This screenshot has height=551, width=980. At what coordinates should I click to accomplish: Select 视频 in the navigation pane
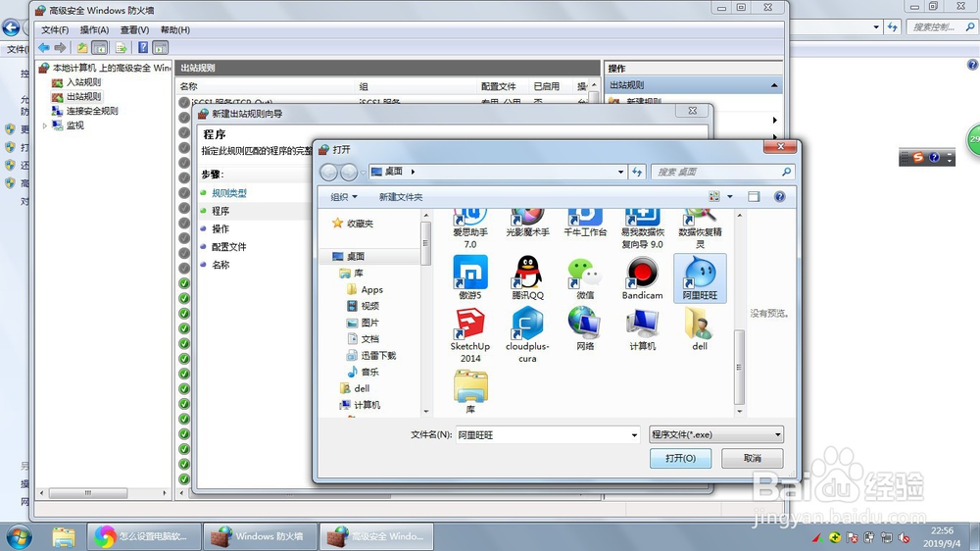(370, 306)
